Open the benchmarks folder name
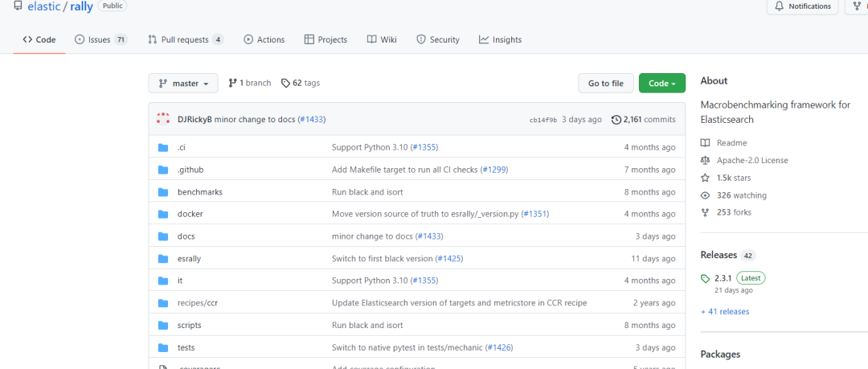 click(x=200, y=191)
